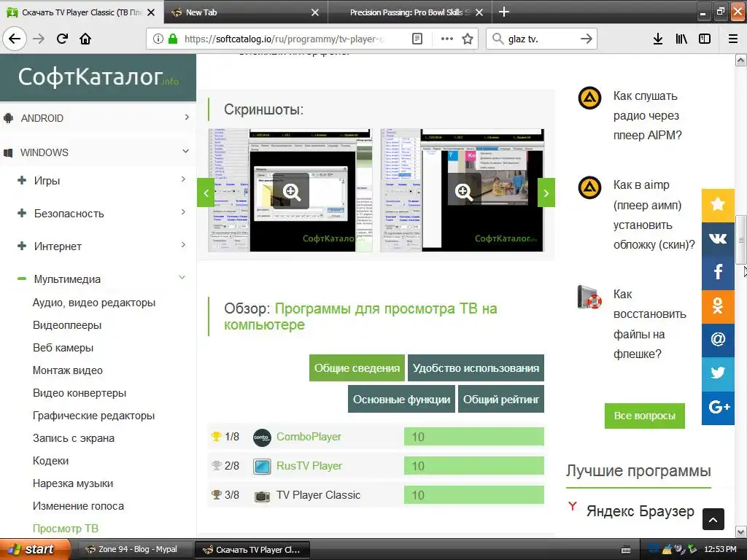
Task: Open the browser home page icon
Action: [x=85, y=39]
